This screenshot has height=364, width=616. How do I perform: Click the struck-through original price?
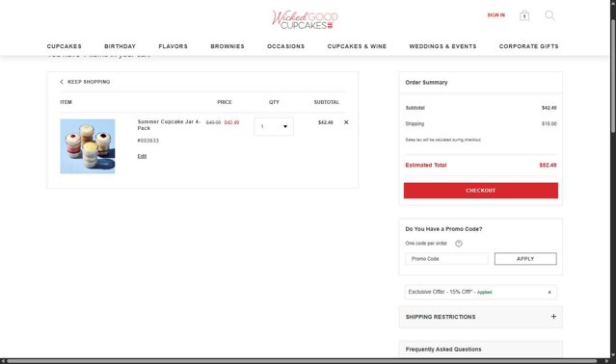[213, 122]
